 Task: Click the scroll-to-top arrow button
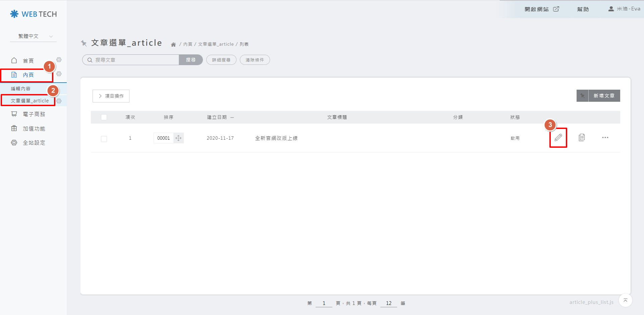click(x=625, y=300)
